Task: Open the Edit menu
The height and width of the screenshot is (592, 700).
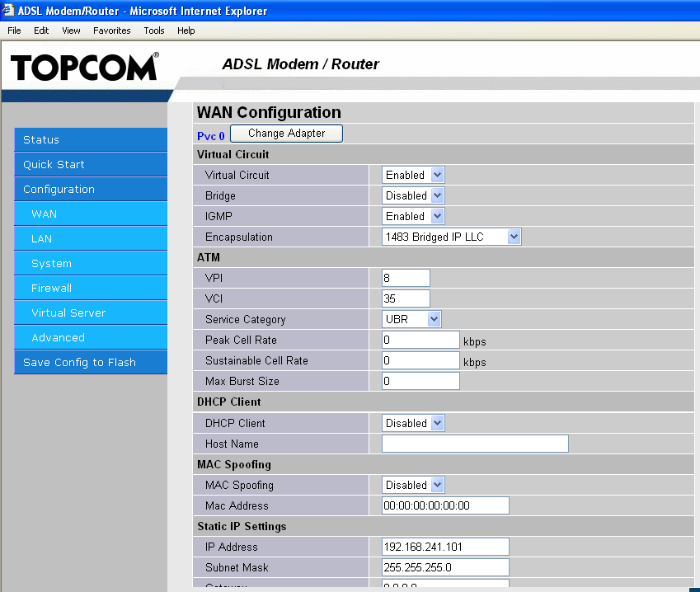Action: (x=41, y=31)
